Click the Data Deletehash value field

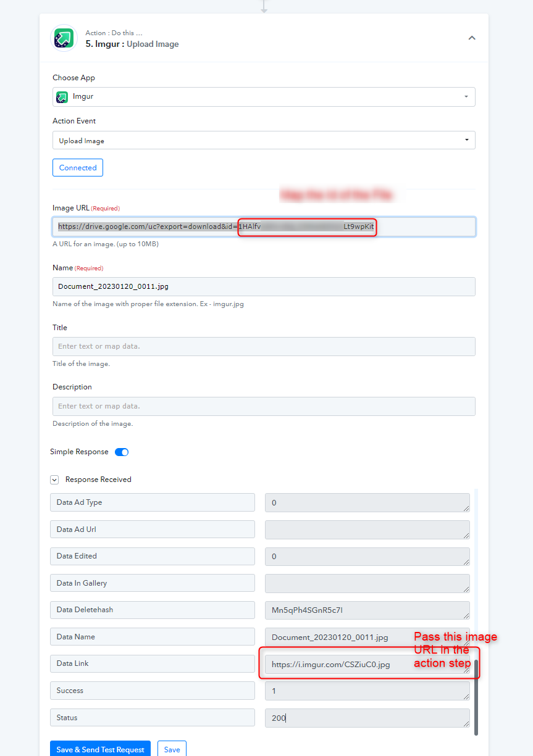(367, 610)
